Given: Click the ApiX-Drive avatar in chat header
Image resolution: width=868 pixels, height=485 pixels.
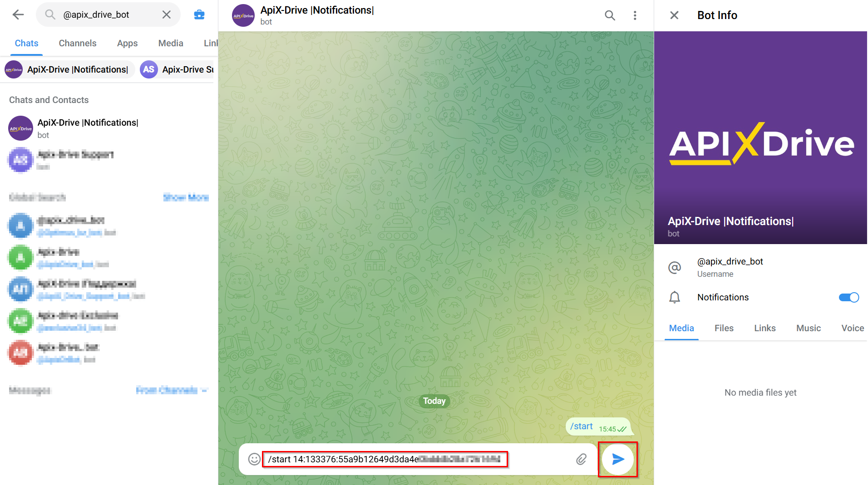Looking at the screenshot, I should [x=243, y=15].
